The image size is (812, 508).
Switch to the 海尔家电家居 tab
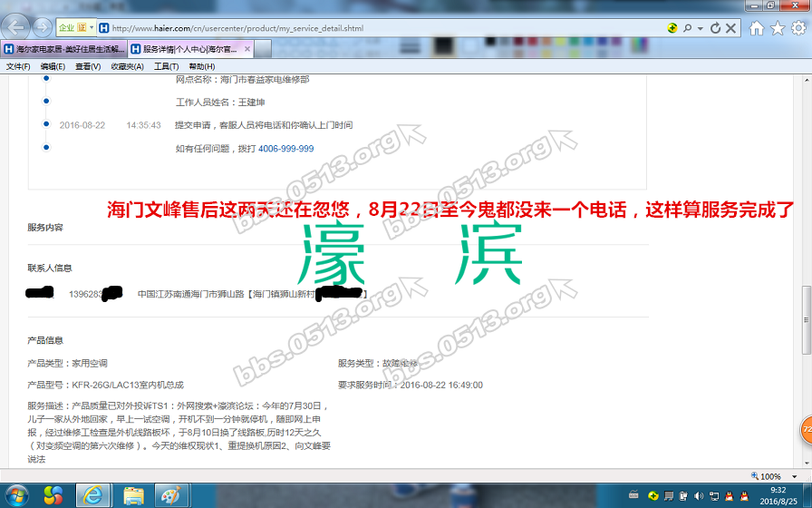coord(63,49)
